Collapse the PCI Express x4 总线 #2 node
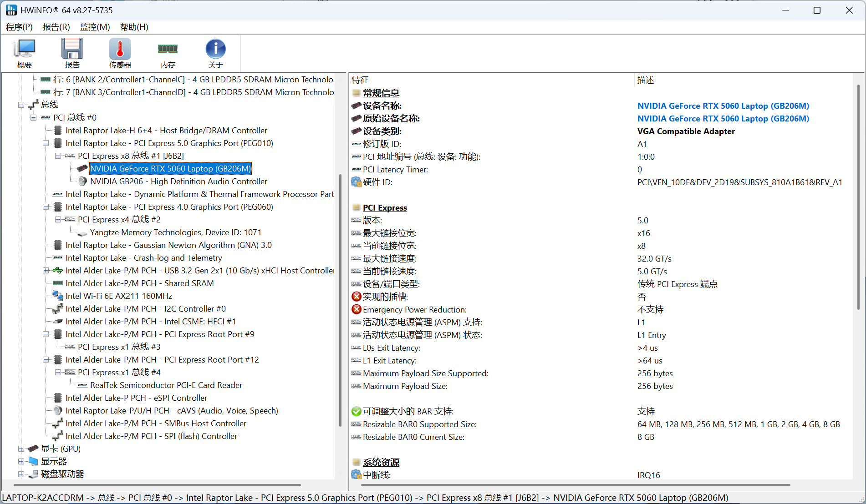This screenshot has height=504, width=866. click(58, 220)
